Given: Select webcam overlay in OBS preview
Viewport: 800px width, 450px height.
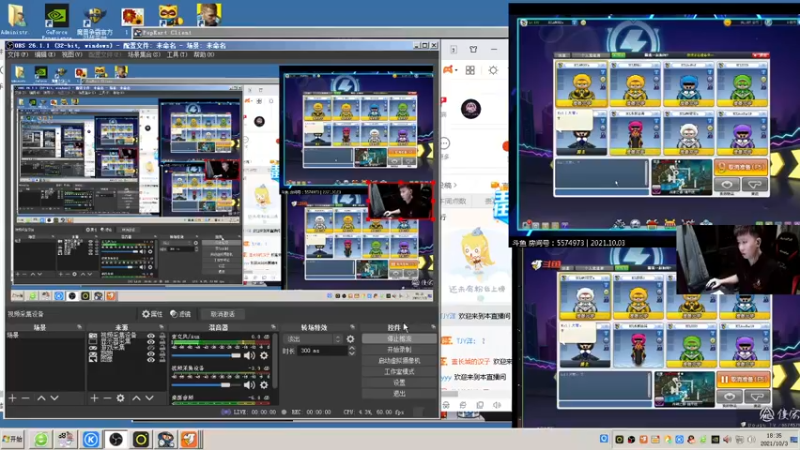Looking at the screenshot, I should click(401, 201).
